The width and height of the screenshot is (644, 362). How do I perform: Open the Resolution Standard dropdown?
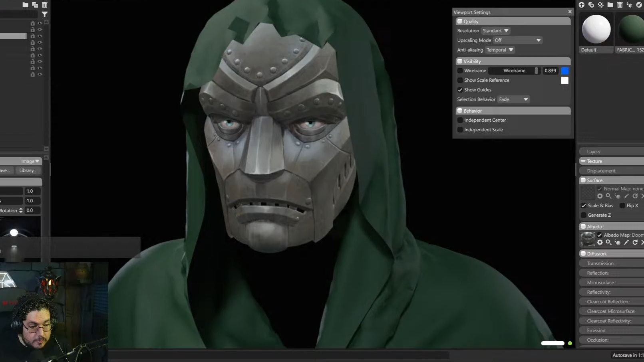(x=495, y=31)
